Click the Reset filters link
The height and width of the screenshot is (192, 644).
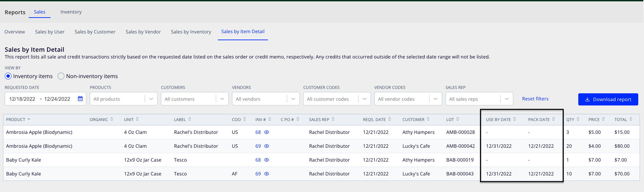535,99
